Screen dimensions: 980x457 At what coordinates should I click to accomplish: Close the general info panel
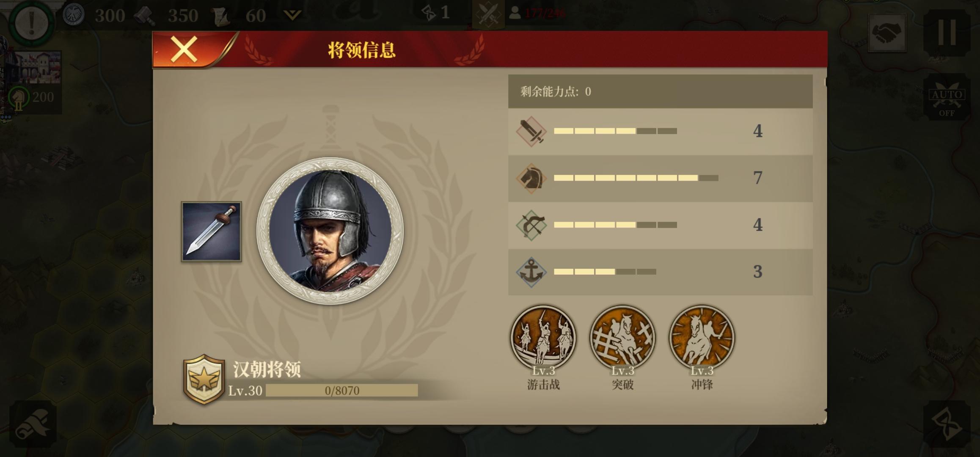click(184, 50)
